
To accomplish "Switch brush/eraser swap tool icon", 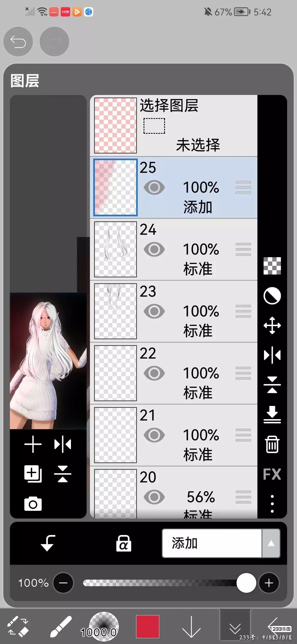I will point(18,626).
